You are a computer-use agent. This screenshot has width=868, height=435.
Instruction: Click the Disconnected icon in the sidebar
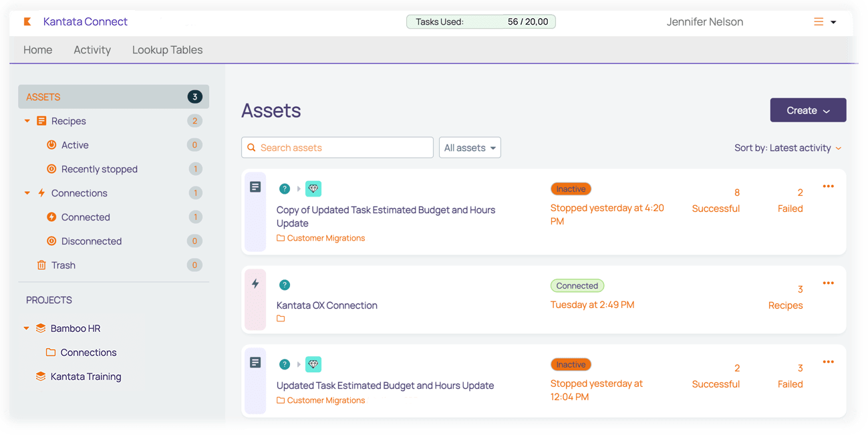pyautogui.click(x=51, y=241)
